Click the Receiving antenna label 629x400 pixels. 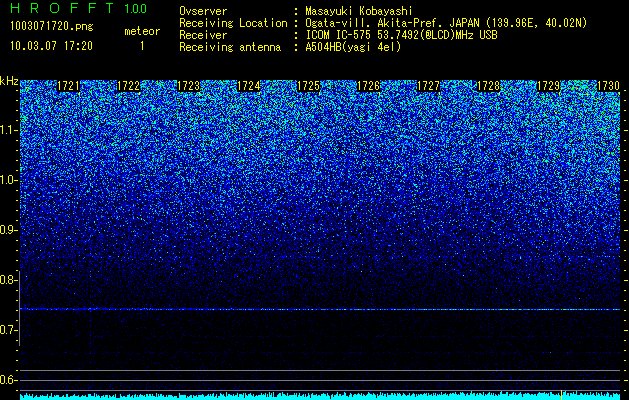coord(230,47)
